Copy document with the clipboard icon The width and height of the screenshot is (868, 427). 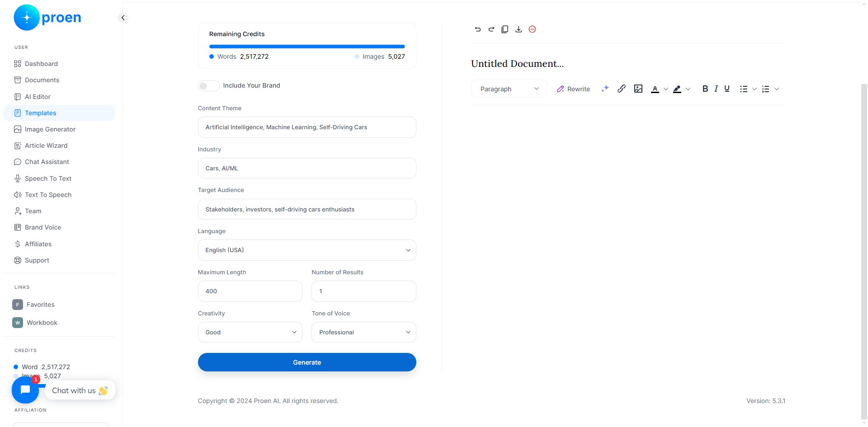coord(505,29)
